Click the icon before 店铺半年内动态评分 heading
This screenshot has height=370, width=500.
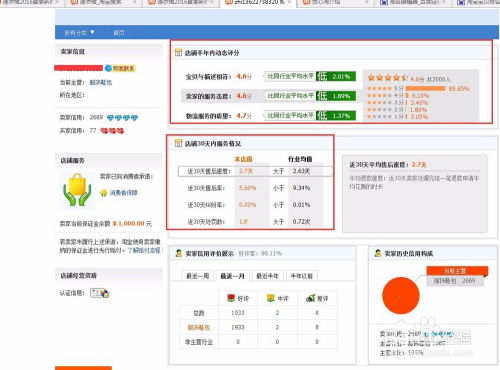pos(178,52)
